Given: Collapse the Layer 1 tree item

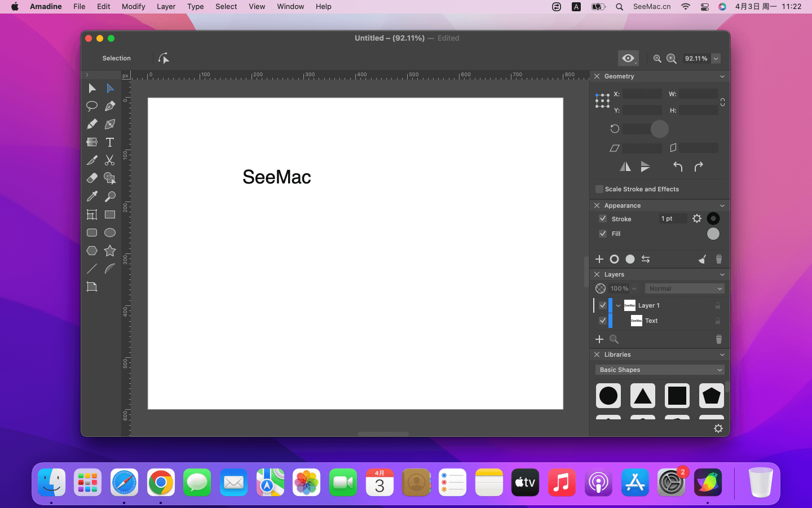Looking at the screenshot, I should pyautogui.click(x=619, y=305).
